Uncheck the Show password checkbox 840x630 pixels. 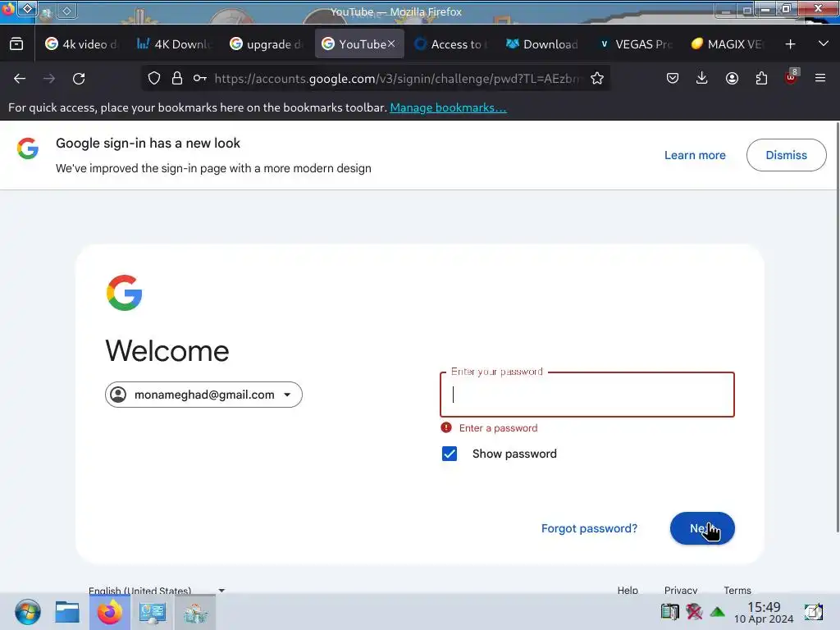pyautogui.click(x=450, y=454)
